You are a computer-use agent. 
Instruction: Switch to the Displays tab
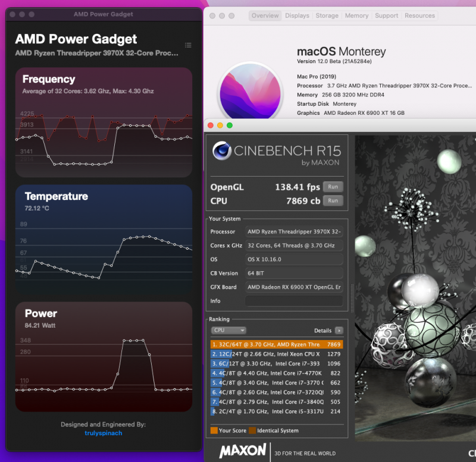click(x=297, y=15)
